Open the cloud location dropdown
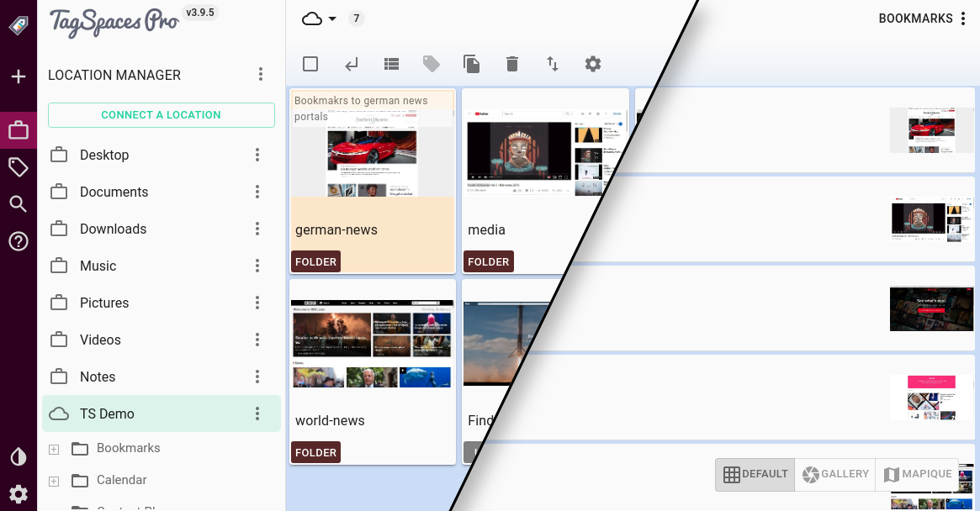 tap(319, 18)
